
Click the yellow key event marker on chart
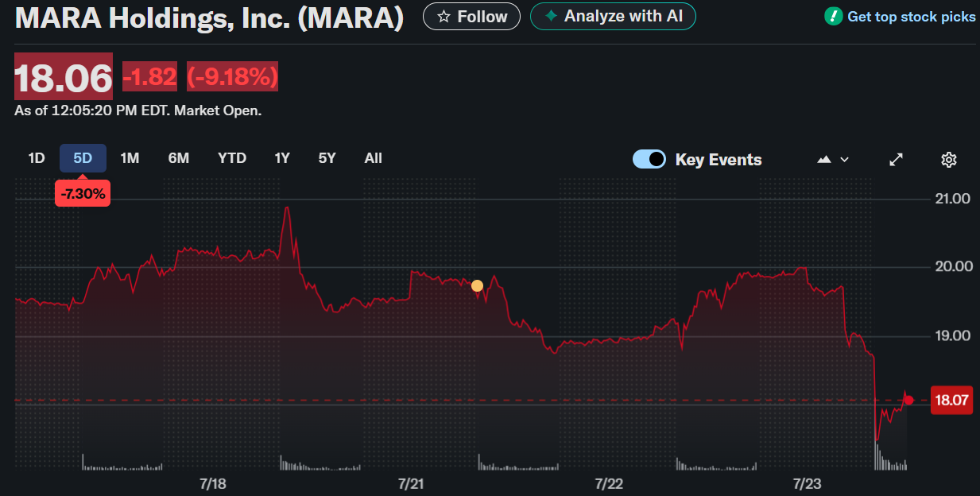tap(477, 285)
